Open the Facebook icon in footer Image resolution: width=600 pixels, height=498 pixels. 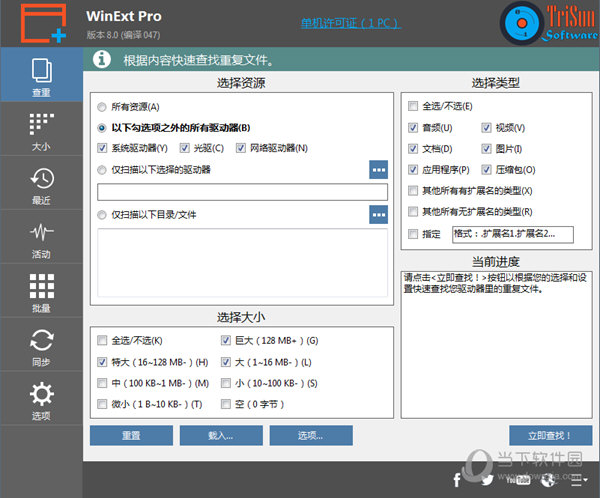click(x=457, y=480)
